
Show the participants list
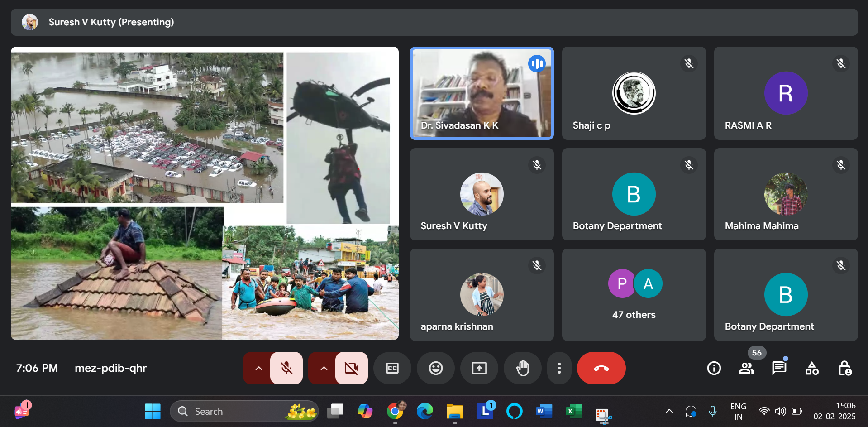[746, 368]
